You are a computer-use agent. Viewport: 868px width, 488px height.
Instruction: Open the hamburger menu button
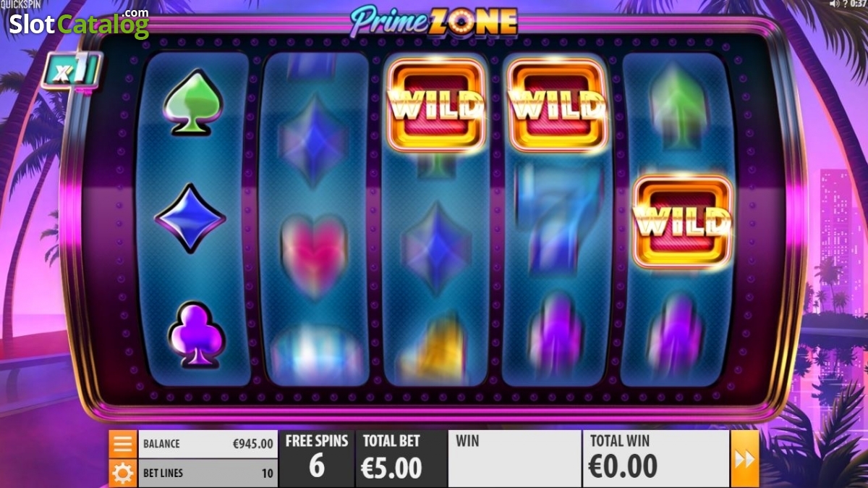[x=123, y=444]
